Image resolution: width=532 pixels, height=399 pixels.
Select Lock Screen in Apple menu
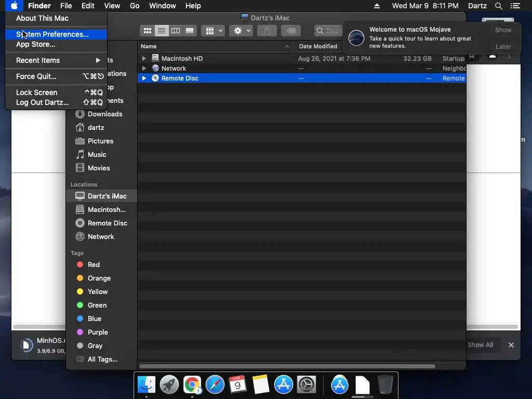(56, 92)
